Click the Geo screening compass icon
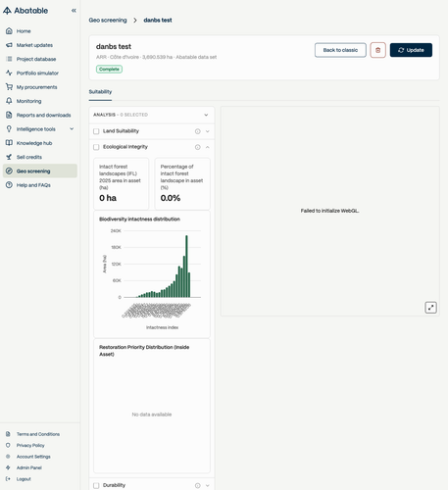The image size is (448, 490). 9,171
